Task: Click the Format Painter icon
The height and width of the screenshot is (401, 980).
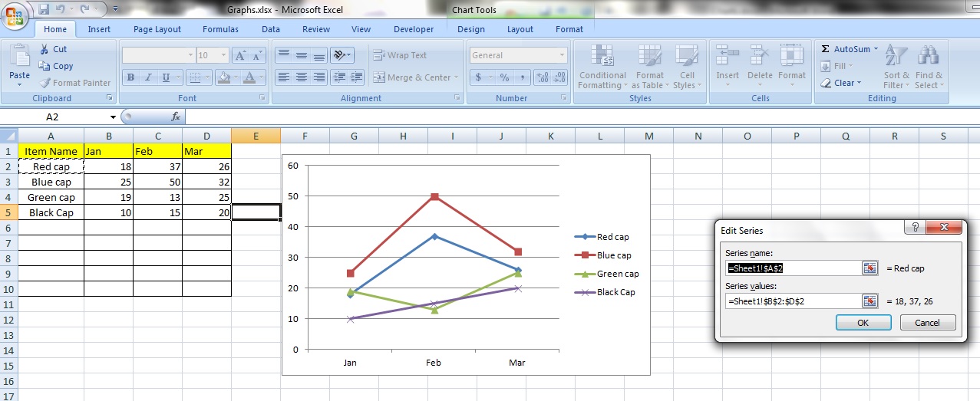Action: click(x=45, y=83)
